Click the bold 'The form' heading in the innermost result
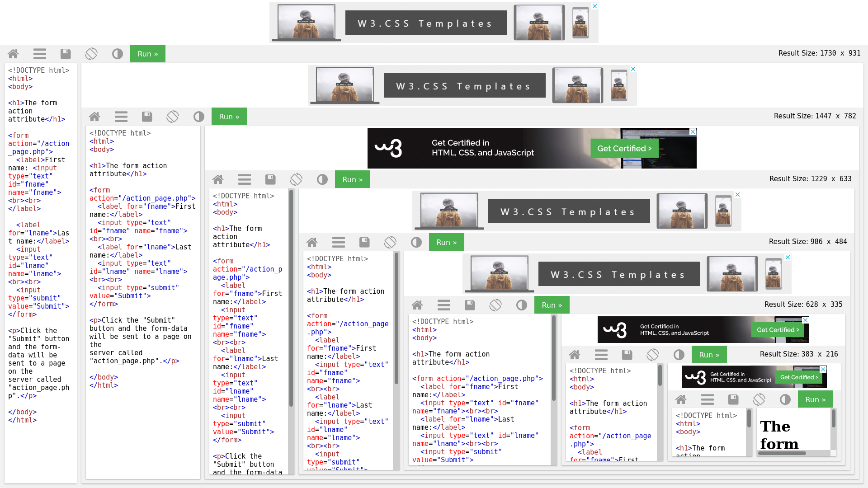This screenshot has width=868, height=488. coord(779,435)
